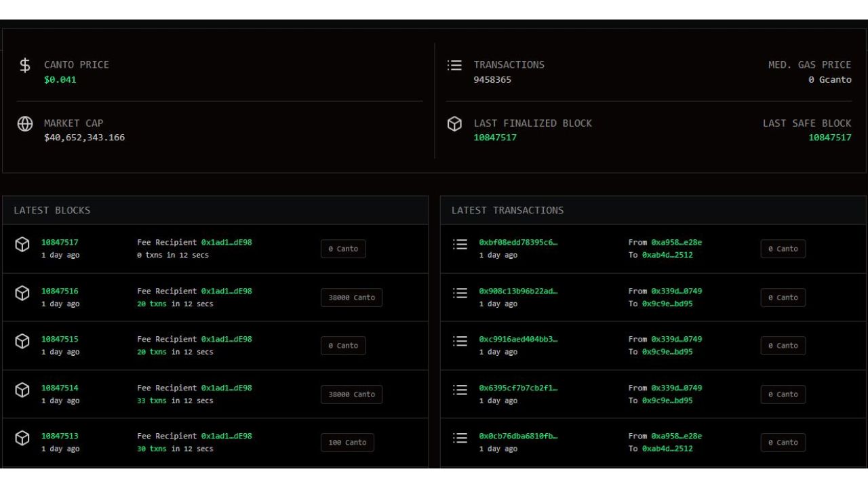This screenshot has width=868, height=488.
Task: Open 20 txns link of block 10847515
Action: tap(151, 352)
